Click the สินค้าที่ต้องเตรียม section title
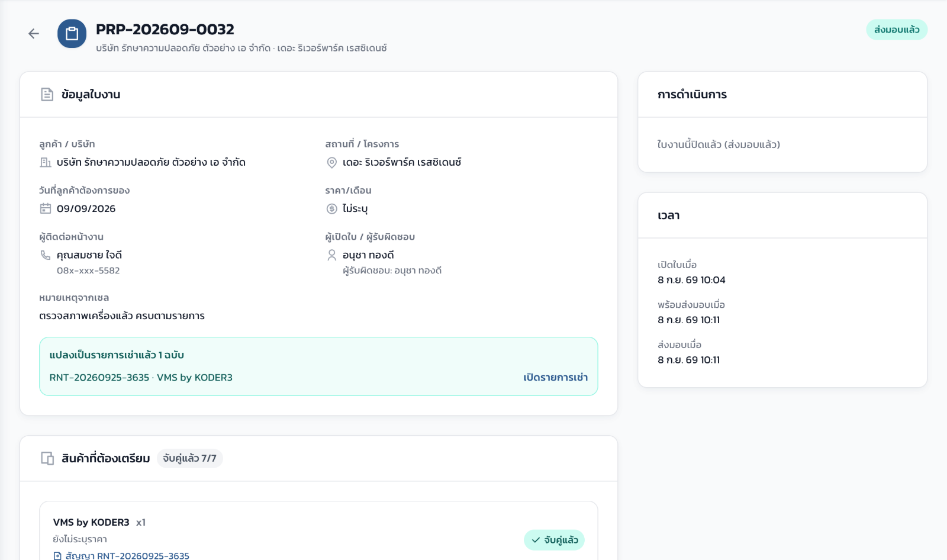The width and height of the screenshot is (947, 560). click(x=106, y=458)
